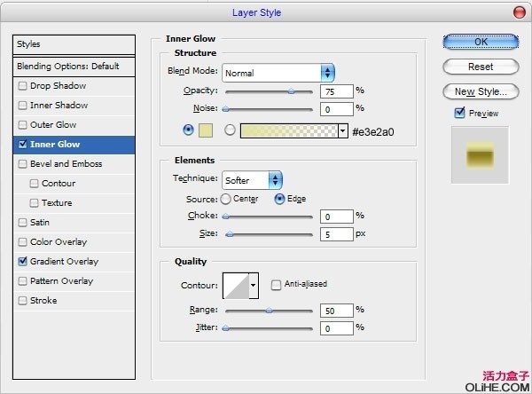
Task: Set Source to Center
Action: 225,199
